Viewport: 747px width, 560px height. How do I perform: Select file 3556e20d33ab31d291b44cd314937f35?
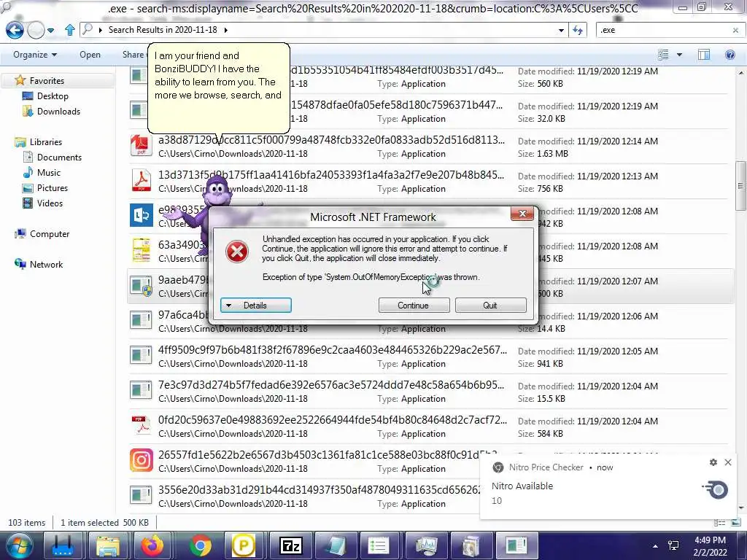304,496
